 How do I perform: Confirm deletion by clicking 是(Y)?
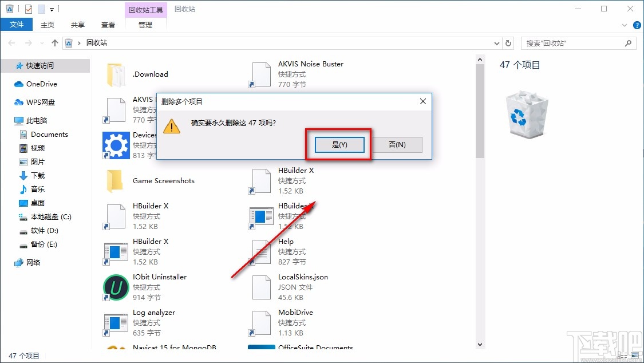(x=339, y=145)
